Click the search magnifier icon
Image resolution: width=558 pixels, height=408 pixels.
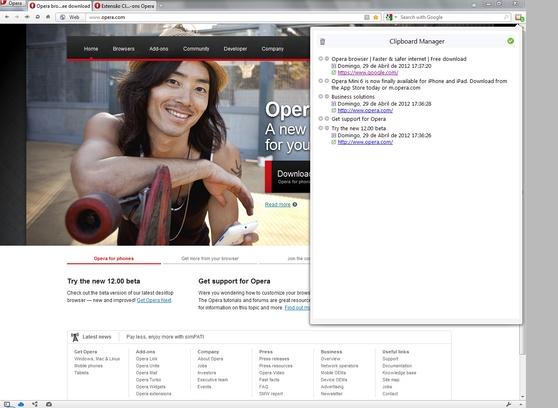(x=506, y=17)
